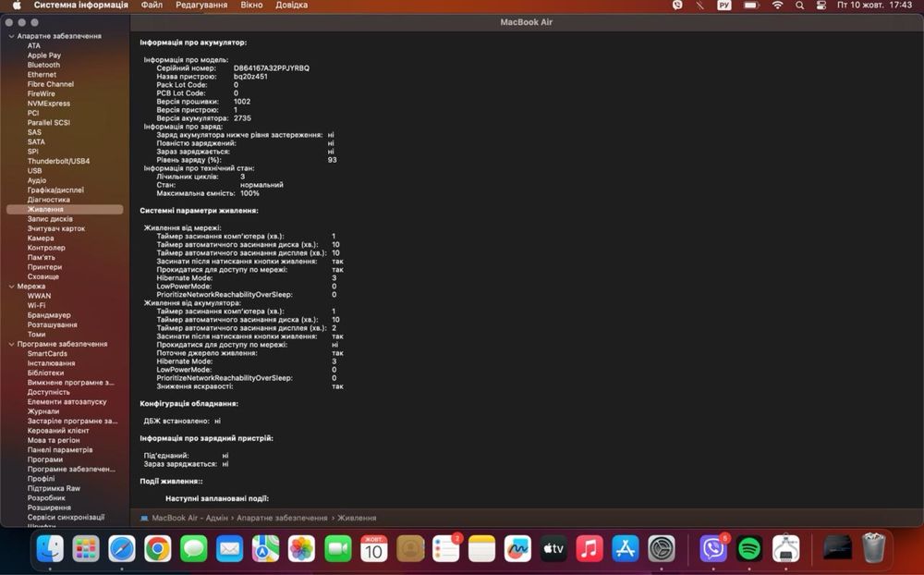The height and width of the screenshot is (575, 924).
Task: Open the Редагування menu
Action: (x=201, y=6)
